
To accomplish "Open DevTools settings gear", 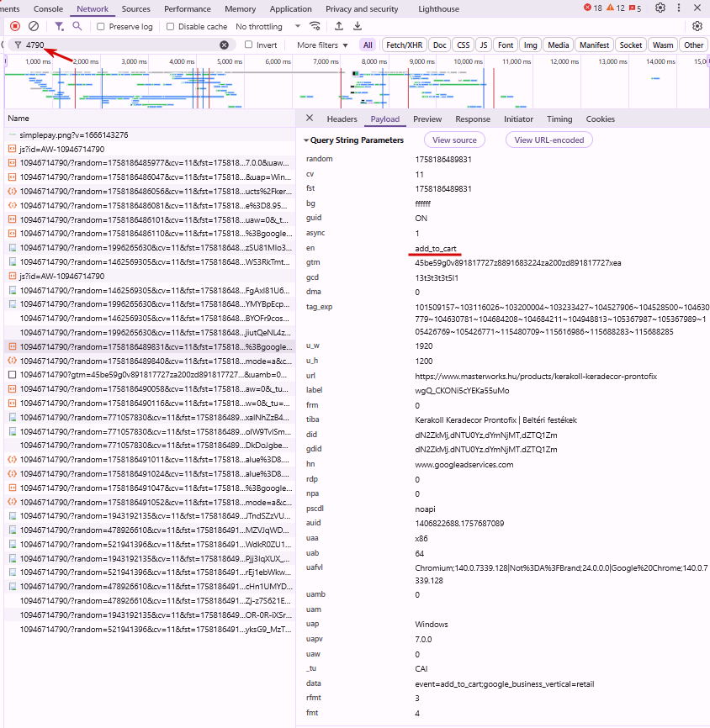I will click(660, 8).
